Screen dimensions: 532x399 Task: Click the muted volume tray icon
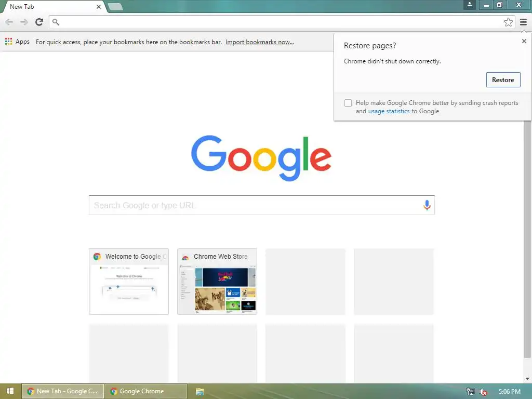pos(483,392)
